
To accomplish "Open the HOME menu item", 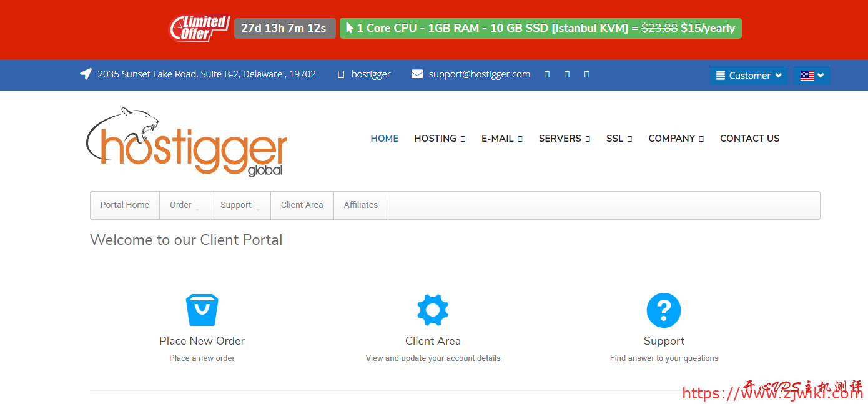I will pyautogui.click(x=384, y=138).
